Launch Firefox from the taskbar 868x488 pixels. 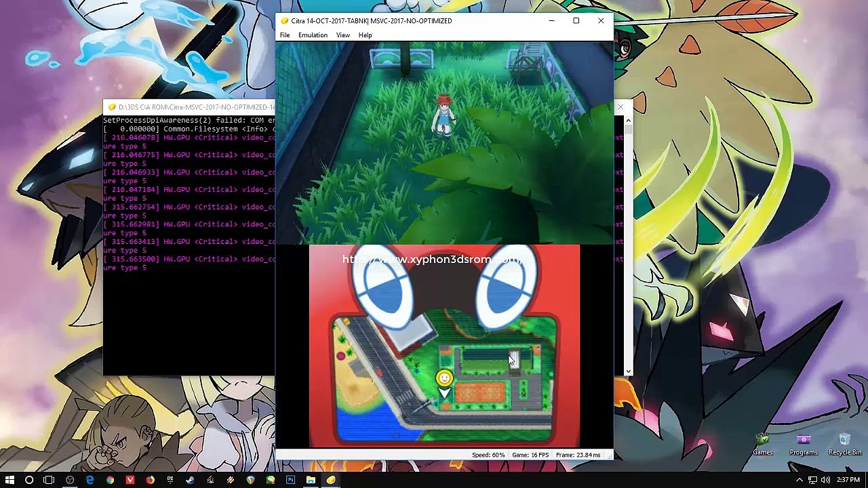pos(150,480)
